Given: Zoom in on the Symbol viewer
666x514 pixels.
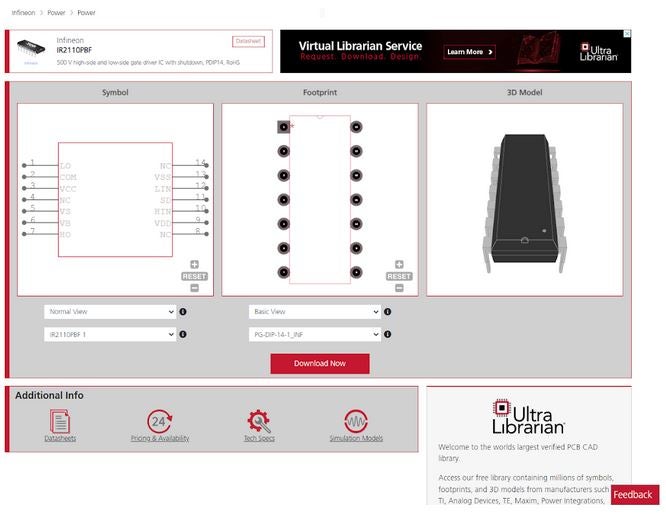Looking at the screenshot, I should tap(194, 265).
